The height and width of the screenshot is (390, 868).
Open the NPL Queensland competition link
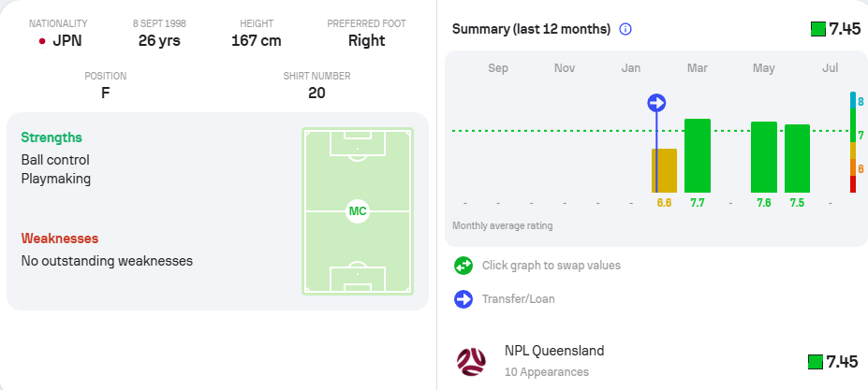pyautogui.click(x=554, y=351)
